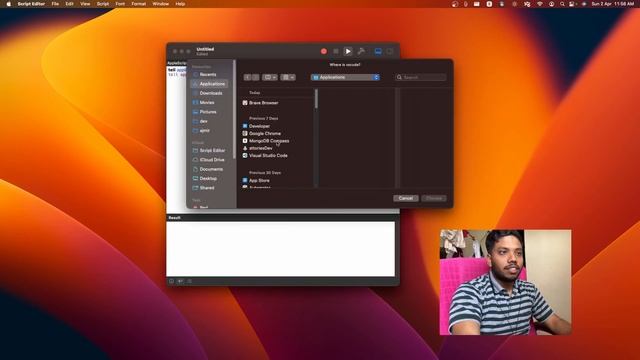The image size is (640, 360).
Task: Toggle the blue accessory view pane icon
Action: click(378, 51)
